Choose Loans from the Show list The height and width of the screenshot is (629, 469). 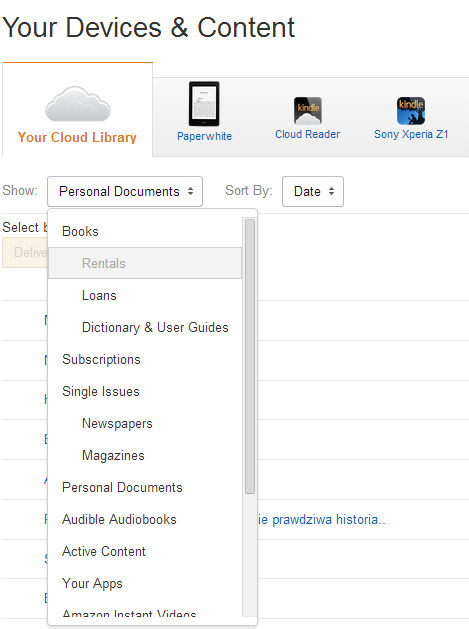pos(145,295)
